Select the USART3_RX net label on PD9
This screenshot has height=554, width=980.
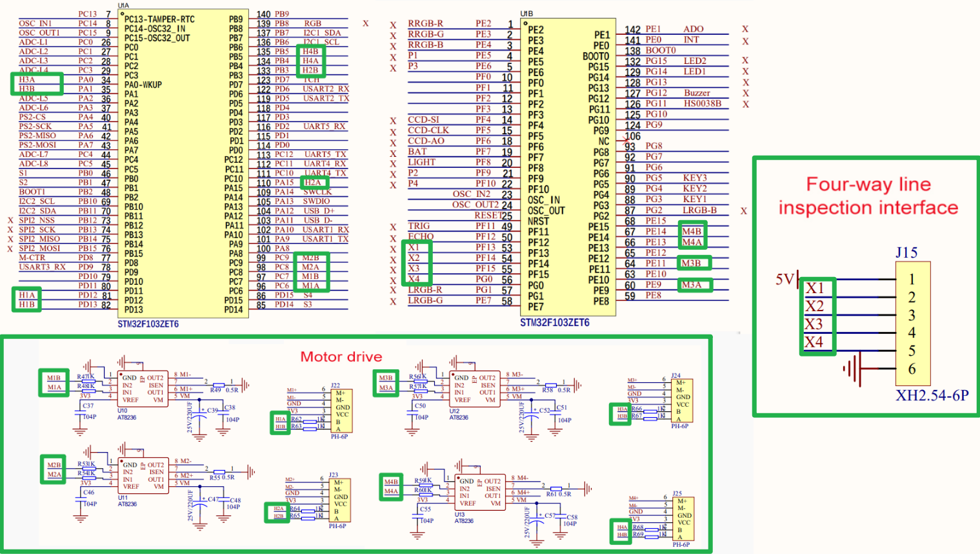click(x=42, y=267)
